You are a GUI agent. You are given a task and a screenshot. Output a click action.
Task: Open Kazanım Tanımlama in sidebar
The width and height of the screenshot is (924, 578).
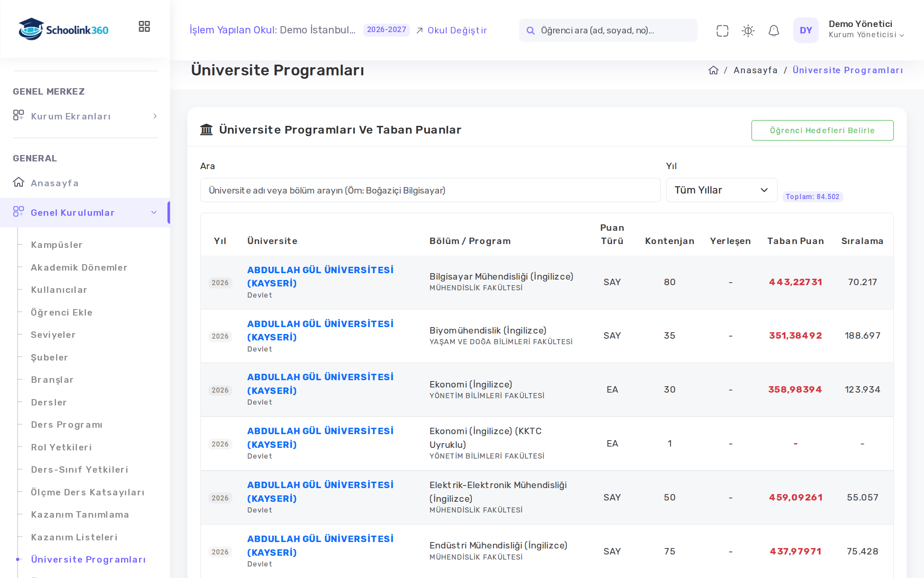pos(80,514)
